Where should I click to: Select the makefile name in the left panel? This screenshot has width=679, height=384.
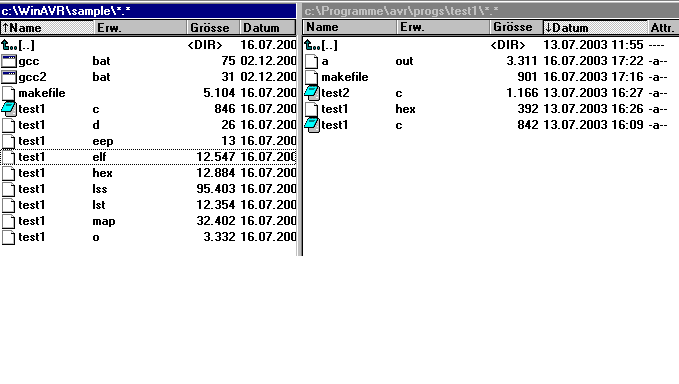tap(42, 93)
